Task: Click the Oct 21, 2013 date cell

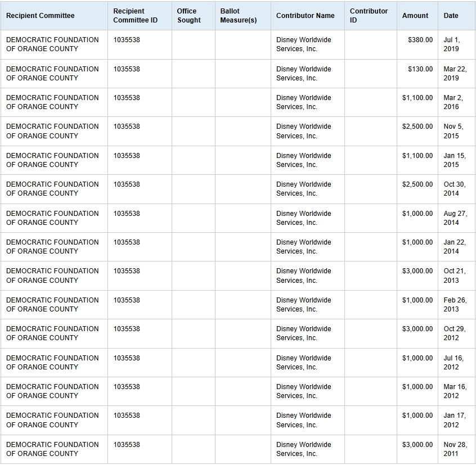Action: [454, 276]
